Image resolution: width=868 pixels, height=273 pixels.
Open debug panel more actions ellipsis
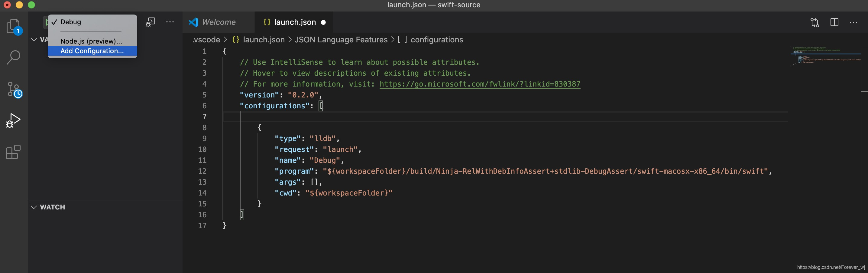(x=170, y=22)
